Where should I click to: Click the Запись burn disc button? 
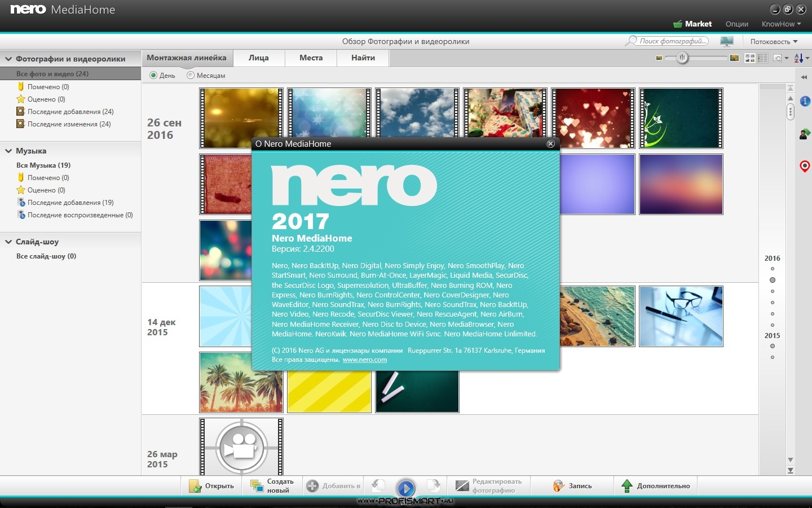[x=573, y=486]
